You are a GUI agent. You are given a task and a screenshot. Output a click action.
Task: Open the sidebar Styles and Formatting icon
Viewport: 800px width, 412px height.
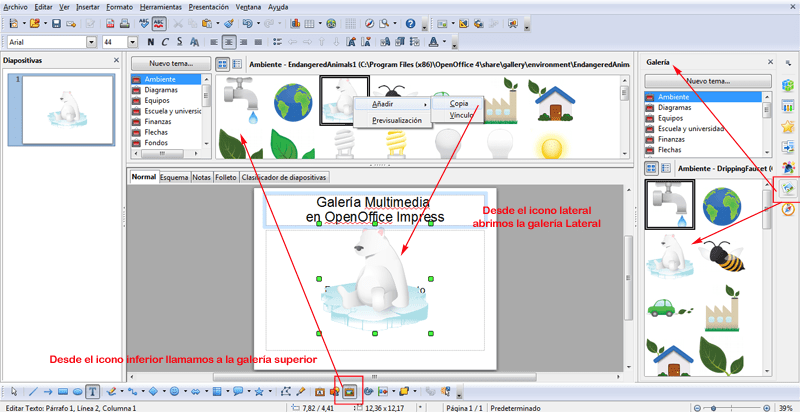click(788, 168)
